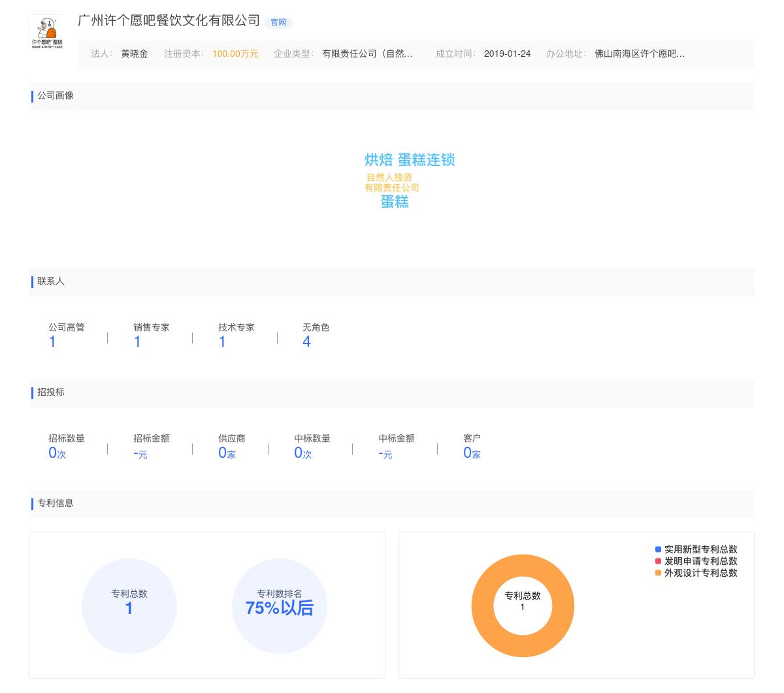Click the 发明申请专利总数 legend label

[701, 561]
